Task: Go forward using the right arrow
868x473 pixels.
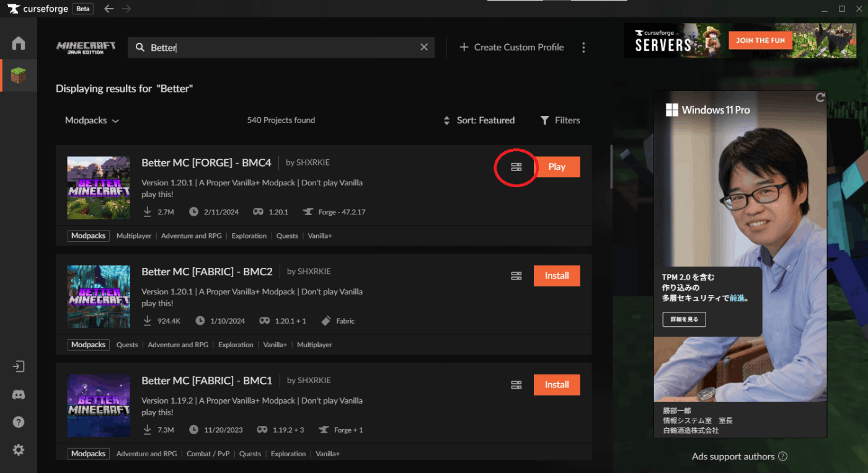Action: coord(126,9)
